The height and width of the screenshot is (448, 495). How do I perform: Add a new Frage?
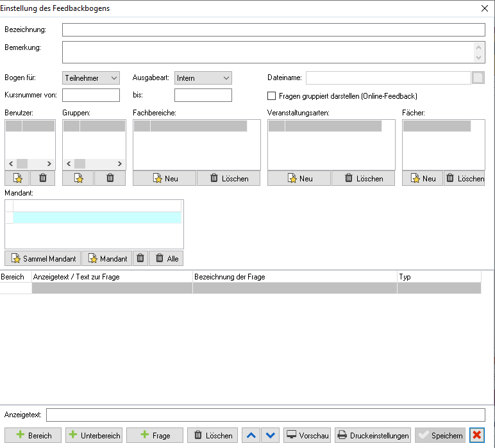tap(155, 435)
